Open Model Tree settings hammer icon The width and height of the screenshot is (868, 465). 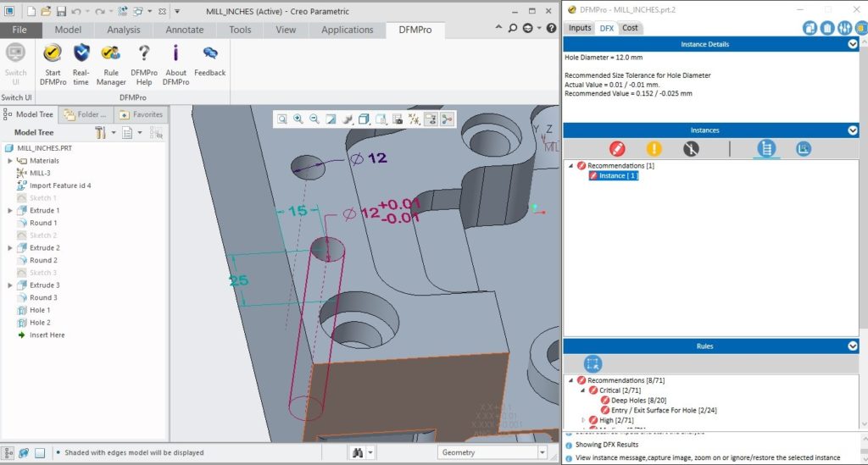(x=100, y=133)
